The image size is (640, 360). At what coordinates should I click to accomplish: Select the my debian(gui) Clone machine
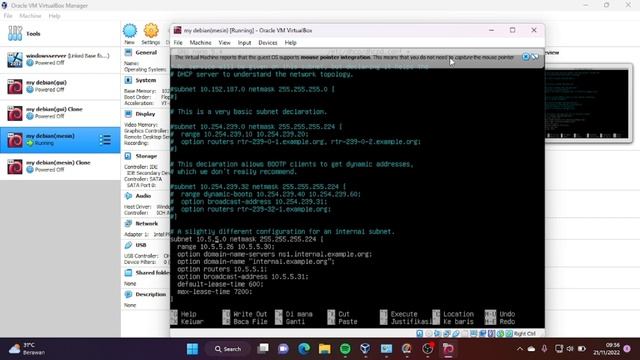pyautogui.click(x=60, y=113)
